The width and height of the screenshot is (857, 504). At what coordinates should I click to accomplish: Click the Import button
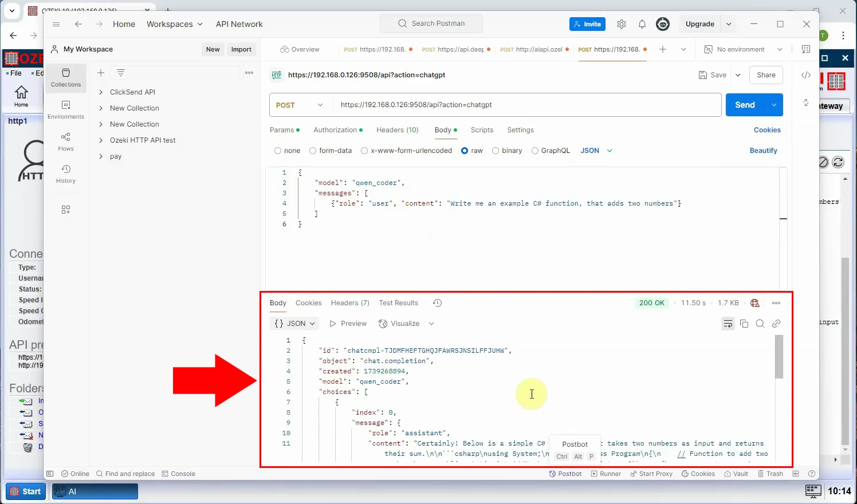coord(241,49)
